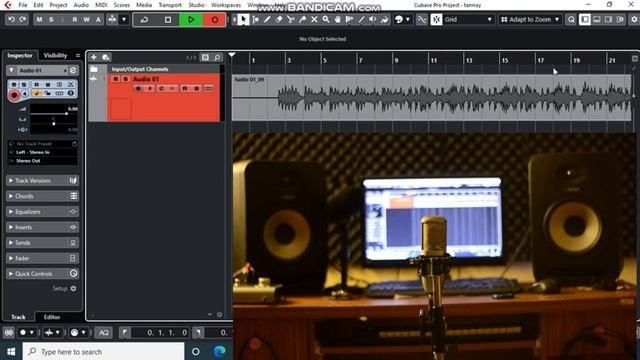The image size is (640, 360).
Task: Toggle the Snap on/off button
Action: [x=436, y=19]
